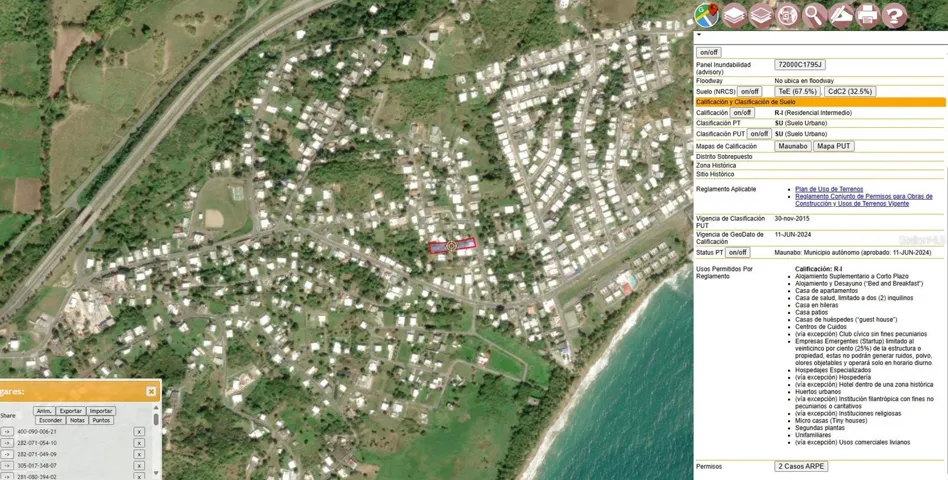948x480 pixels.
Task: Click the first stacked layers icon
Action: pyautogui.click(x=735, y=15)
